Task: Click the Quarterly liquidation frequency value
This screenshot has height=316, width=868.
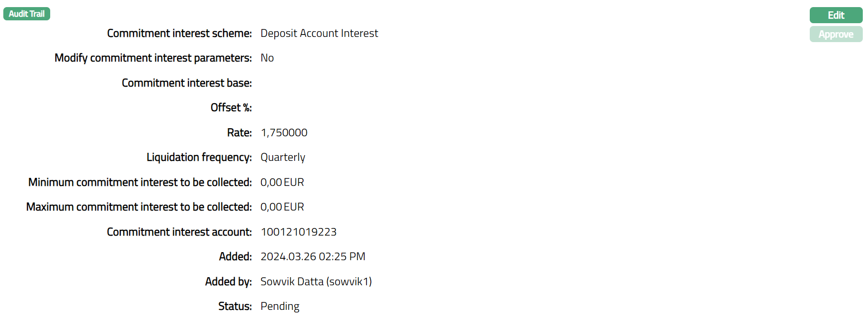Action: [x=283, y=158]
